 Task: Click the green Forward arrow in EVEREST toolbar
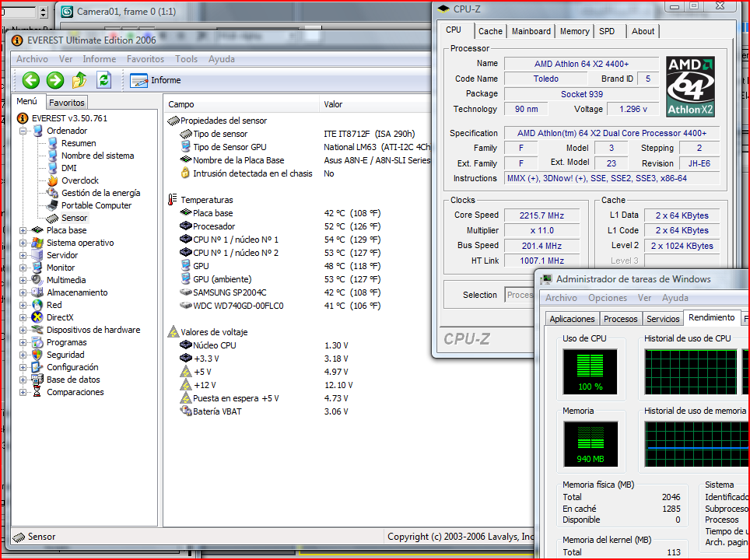(x=55, y=80)
